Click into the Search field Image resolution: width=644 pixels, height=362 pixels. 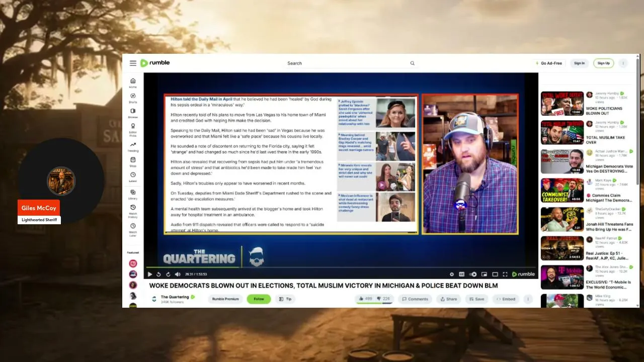(347, 63)
